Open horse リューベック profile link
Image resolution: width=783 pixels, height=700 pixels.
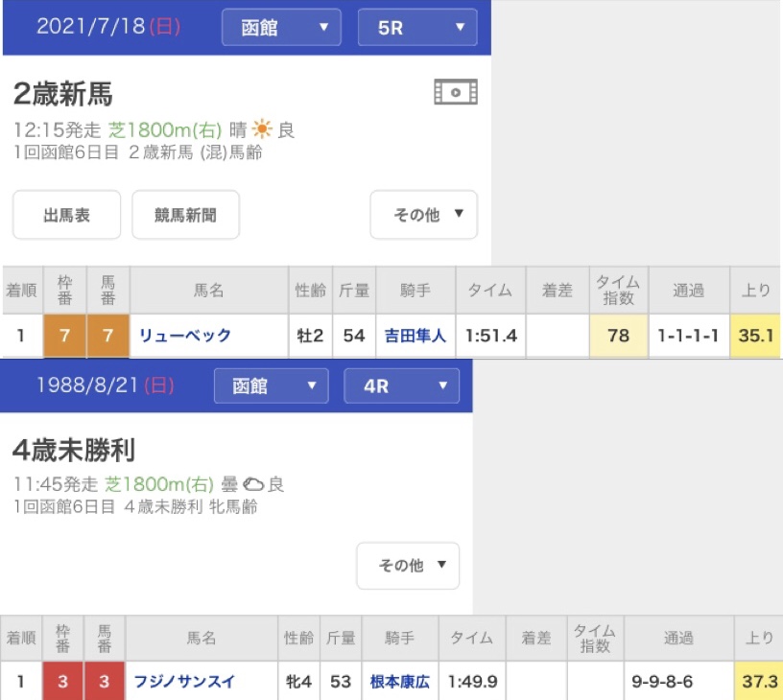pyautogui.click(x=185, y=336)
